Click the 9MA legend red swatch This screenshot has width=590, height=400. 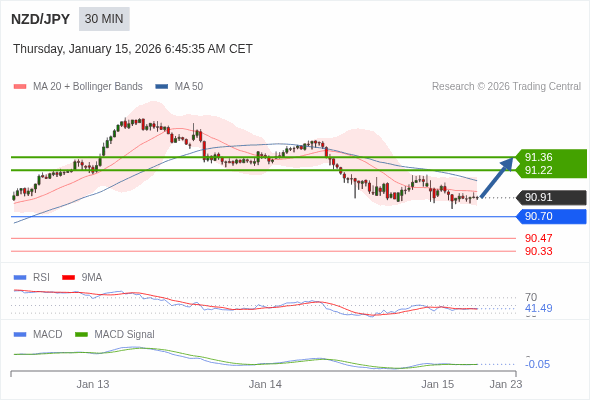[68, 278]
